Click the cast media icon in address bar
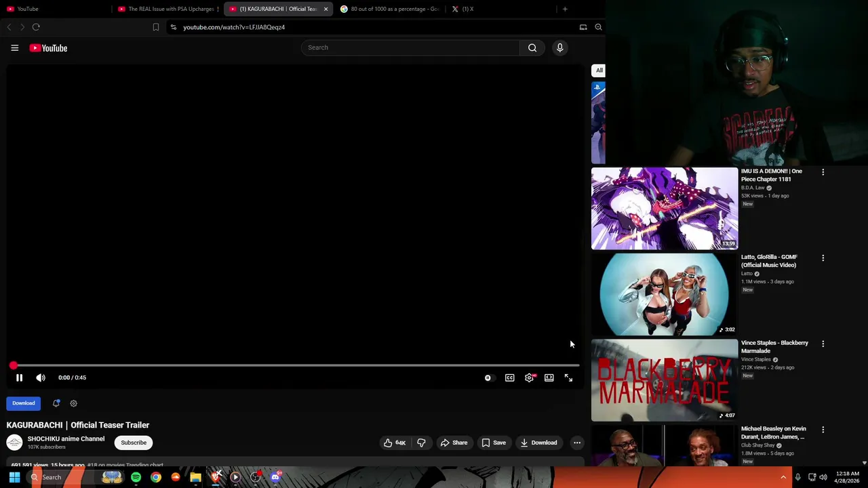The width and height of the screenshot is (868, 488). [583, 27]
